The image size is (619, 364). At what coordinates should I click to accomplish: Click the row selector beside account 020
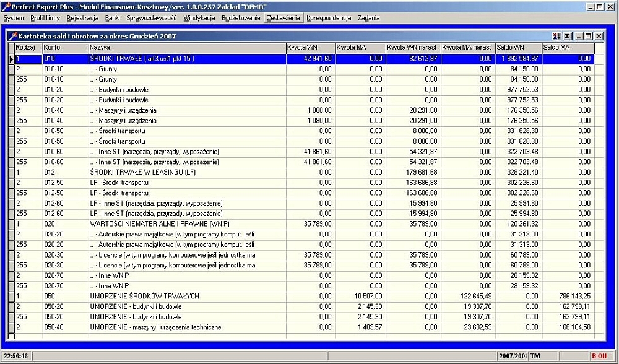11,224
